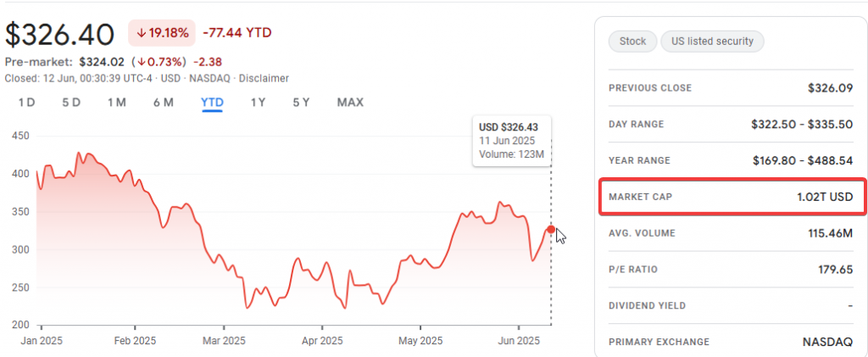868x357 pixels.
Task: Click the May 2025 axis label
Action: tap(420, 340)
